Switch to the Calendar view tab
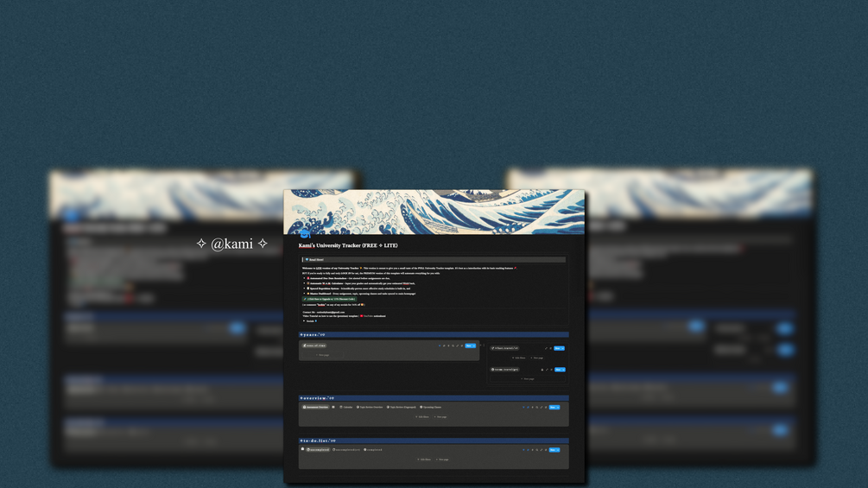The width and height of the screenshot is (868, 488). [x=346, y=407]
